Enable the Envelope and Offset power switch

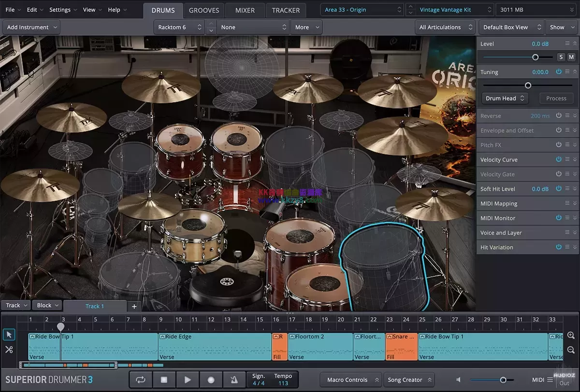(559, 130)
